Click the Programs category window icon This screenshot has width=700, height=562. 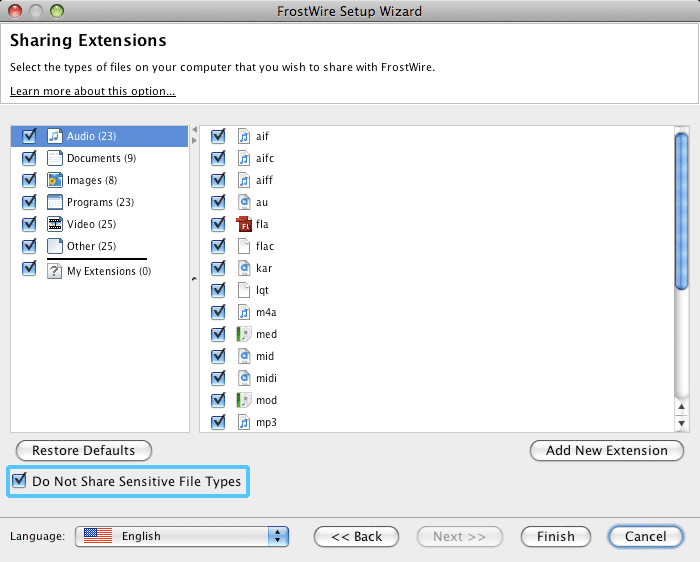click(x=54, y=202)
